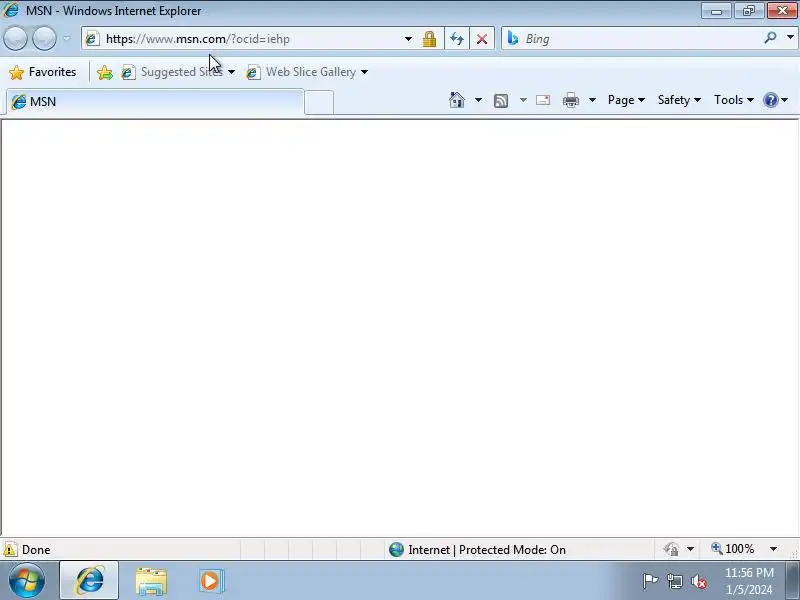
Task: Click the Internet Explorer taskbar icon
Action: pos(89,580)
